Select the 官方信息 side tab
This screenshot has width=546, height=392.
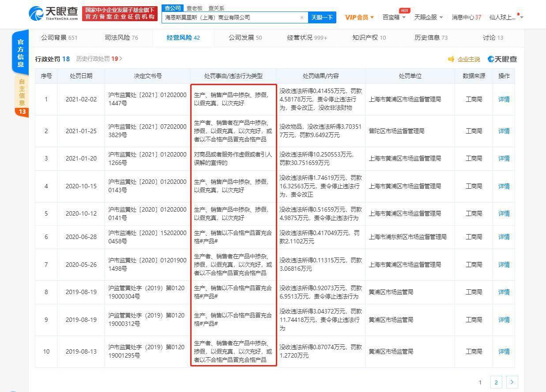click(x=21, y=53)
